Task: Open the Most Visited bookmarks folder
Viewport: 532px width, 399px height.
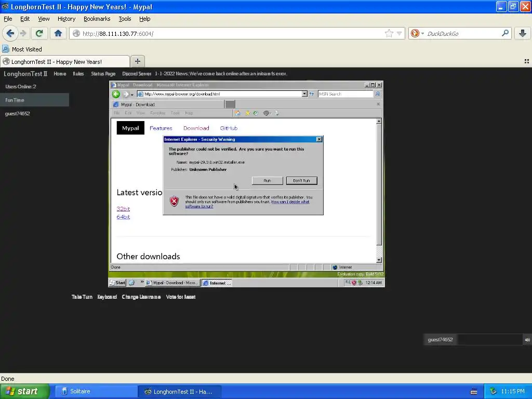Action: coord(22,49)
